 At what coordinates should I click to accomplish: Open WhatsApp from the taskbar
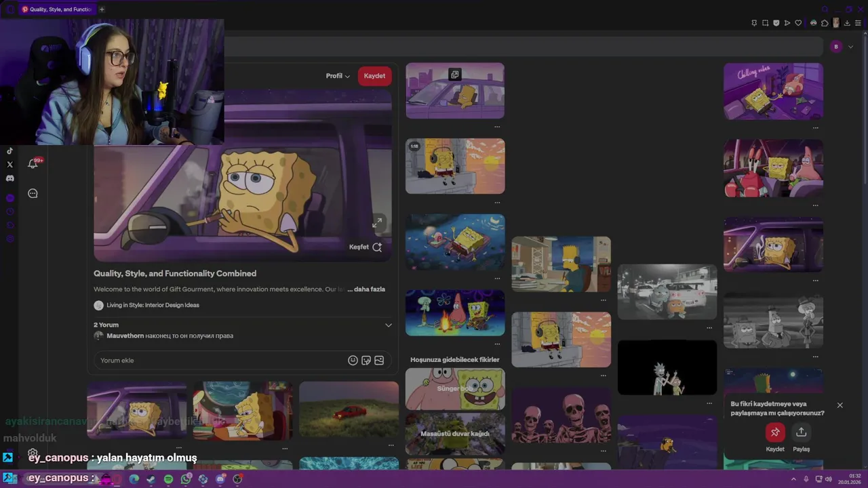coord(186,479)
